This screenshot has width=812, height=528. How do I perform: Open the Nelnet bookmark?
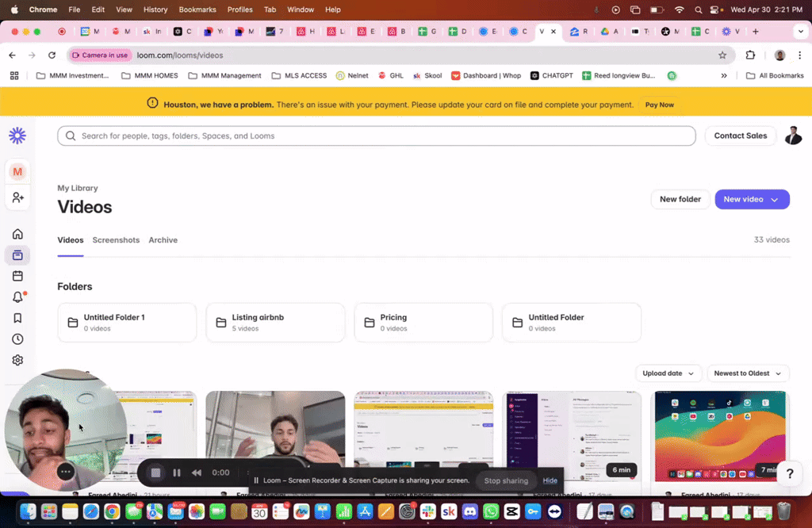(x=352, y=75)
